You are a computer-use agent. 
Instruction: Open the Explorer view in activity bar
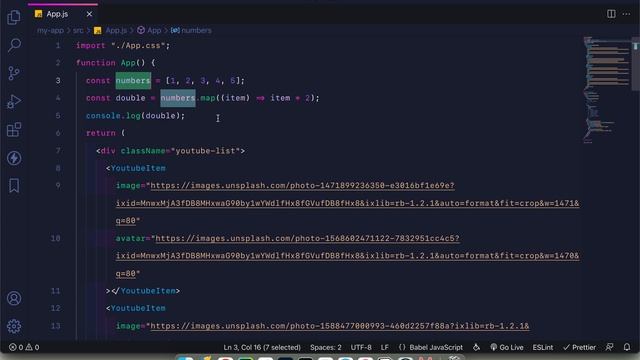coord(14,17)
